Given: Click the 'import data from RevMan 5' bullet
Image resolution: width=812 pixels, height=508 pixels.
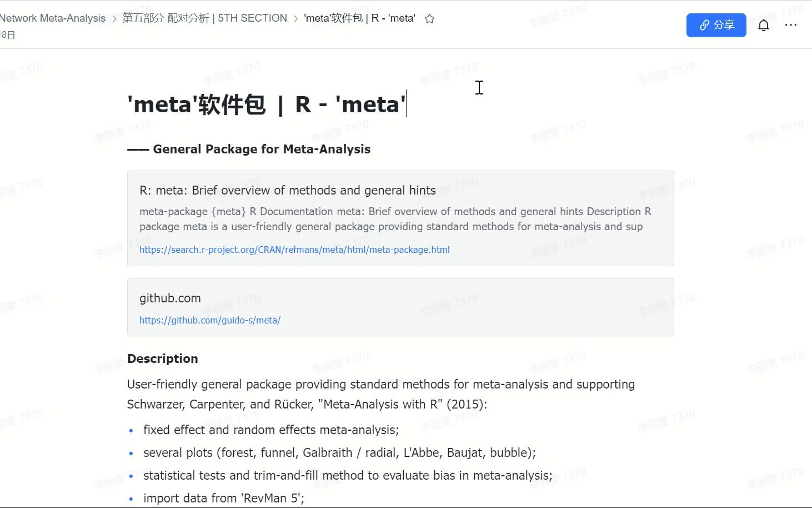Looking at the screenshot, I should (x=224, y=498).
